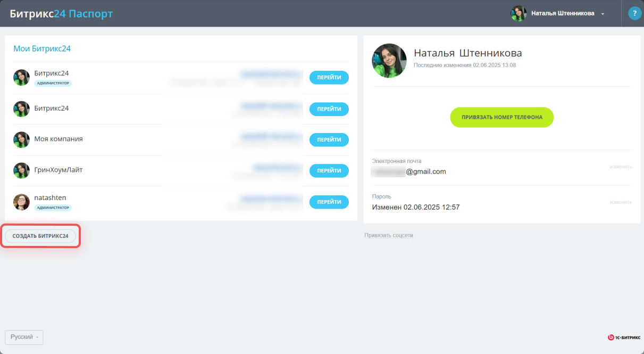Viewport: 644px width, 354px height.
Task: Click the natashten account avatar
Action: pos(21,202)
